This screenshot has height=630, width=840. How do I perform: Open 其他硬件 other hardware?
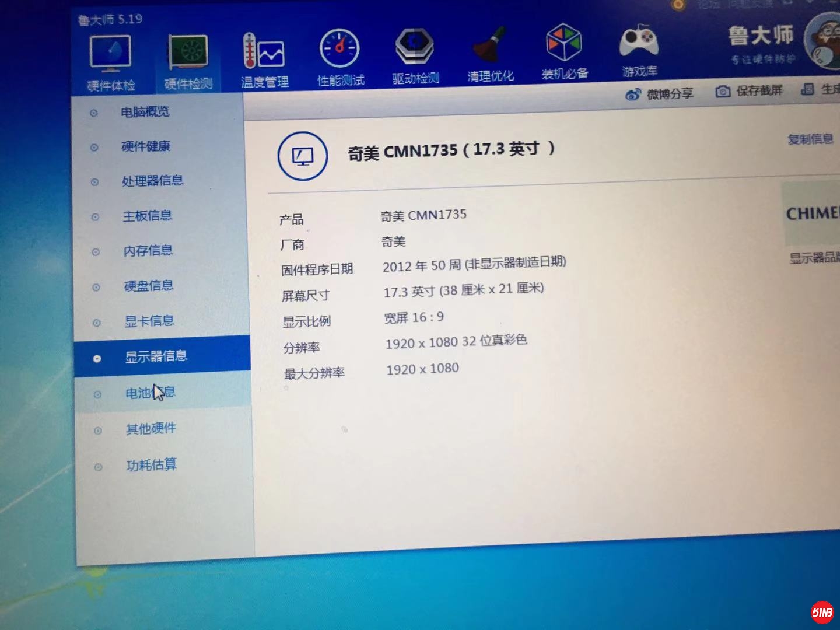click(x=151, y=429)
